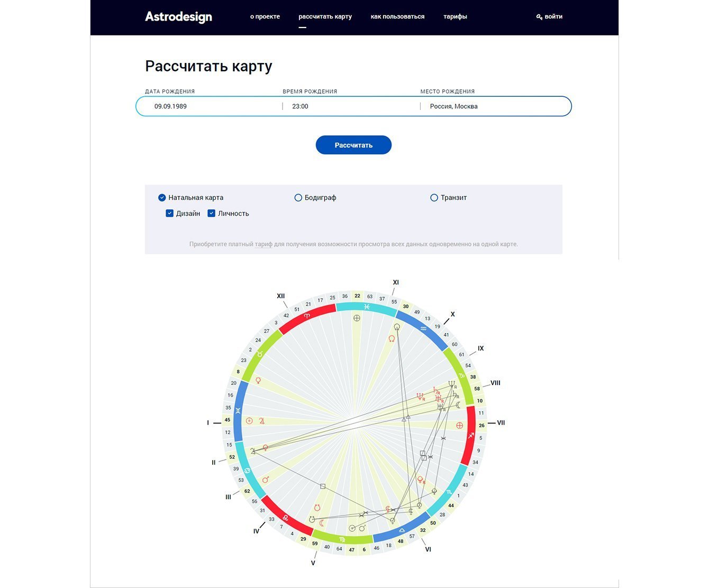The image size is (709, 588).
Task: Click the red Mars symbol near Cancer
Action: pyautogui.click(x=266, y=480)
